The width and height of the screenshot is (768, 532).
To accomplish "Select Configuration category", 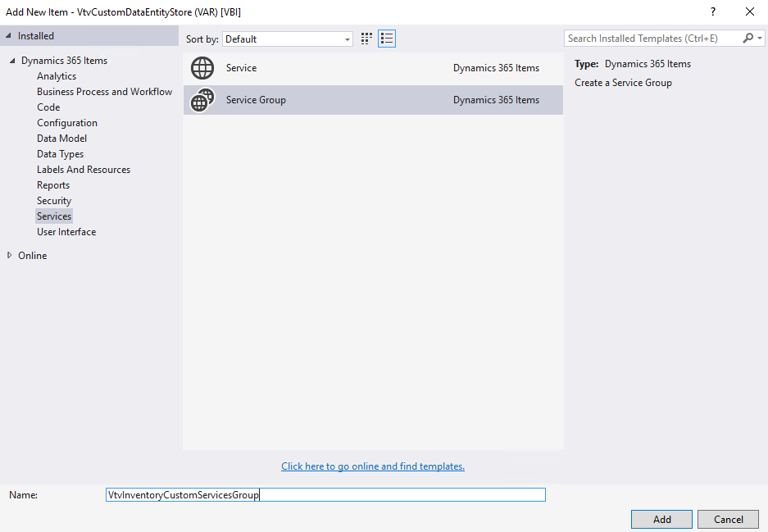I will 67,123.
